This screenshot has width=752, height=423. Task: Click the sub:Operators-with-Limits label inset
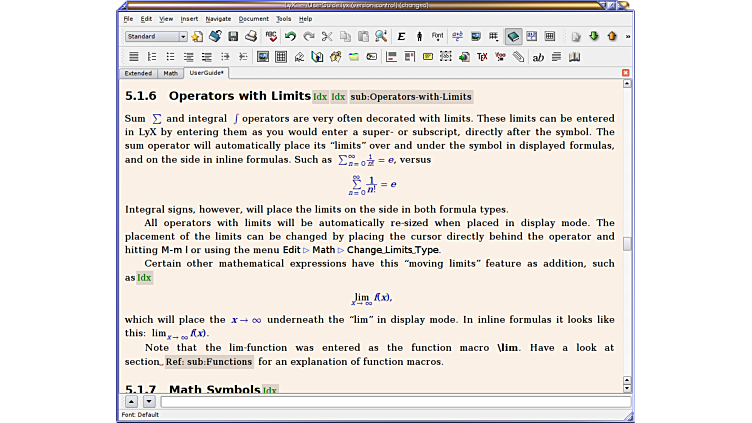click(x=411, y=97)
